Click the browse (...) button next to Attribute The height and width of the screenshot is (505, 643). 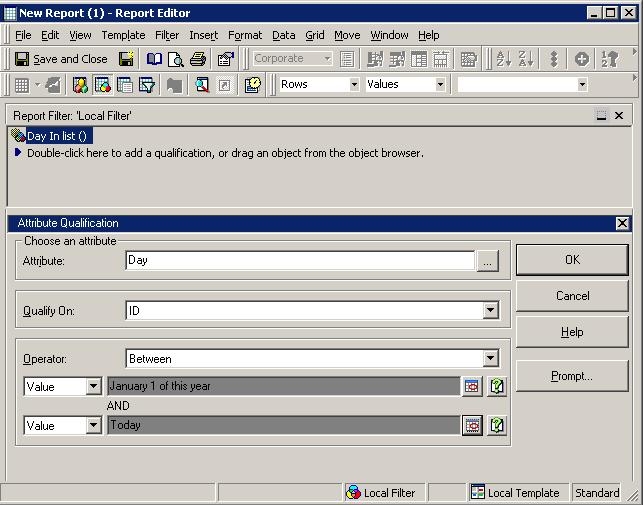(x=487, y=261)
